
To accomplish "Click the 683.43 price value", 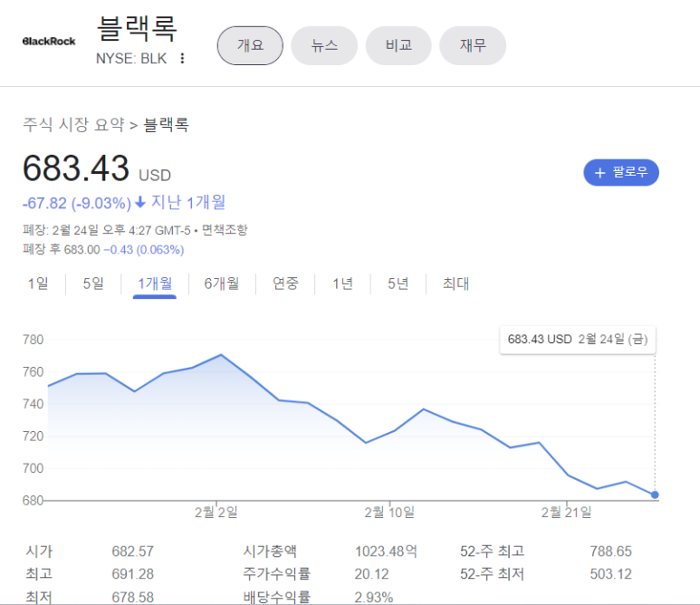I will click(x=76, y=168).
